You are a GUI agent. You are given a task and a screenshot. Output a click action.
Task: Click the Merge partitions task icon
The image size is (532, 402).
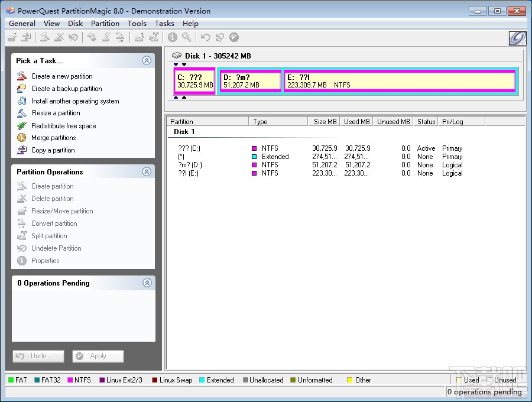22,138
